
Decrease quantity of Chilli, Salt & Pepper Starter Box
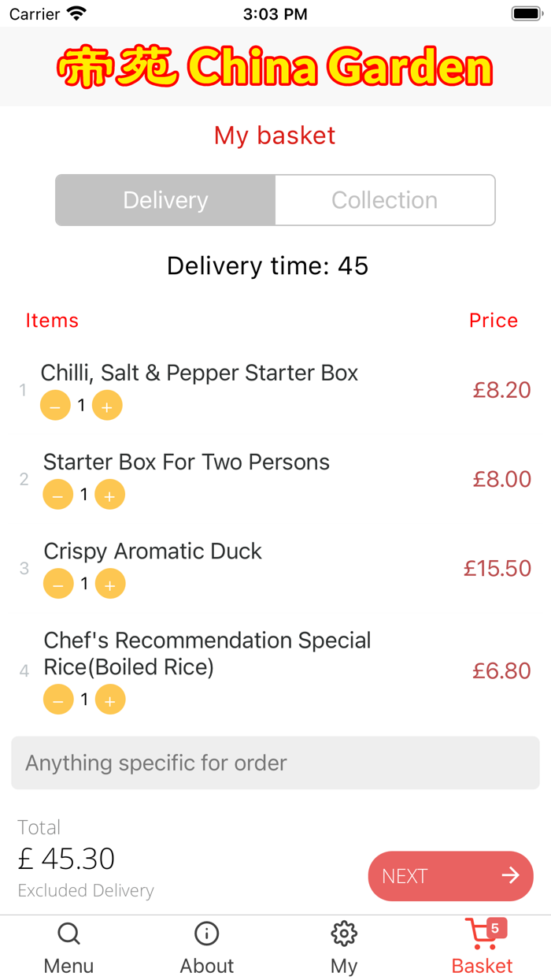[x=55, y=406]
